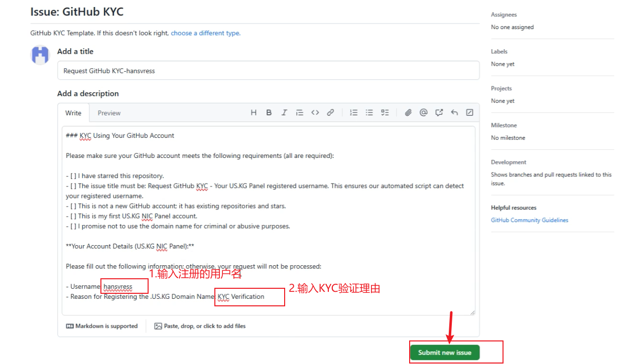The height and width of the screenshot is (364, 624).
Task: Insert a quote block
Action: point(300,113)
